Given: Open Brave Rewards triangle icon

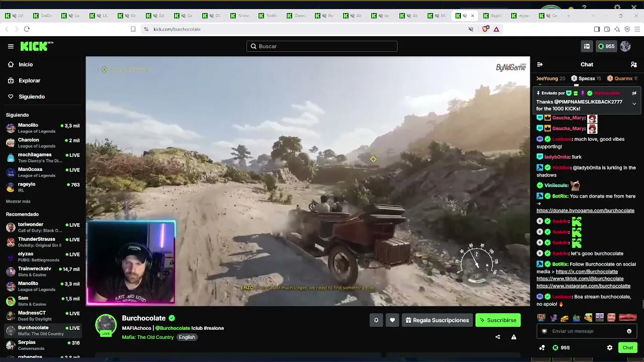Looking at the screenshot, I should (496, 29).
